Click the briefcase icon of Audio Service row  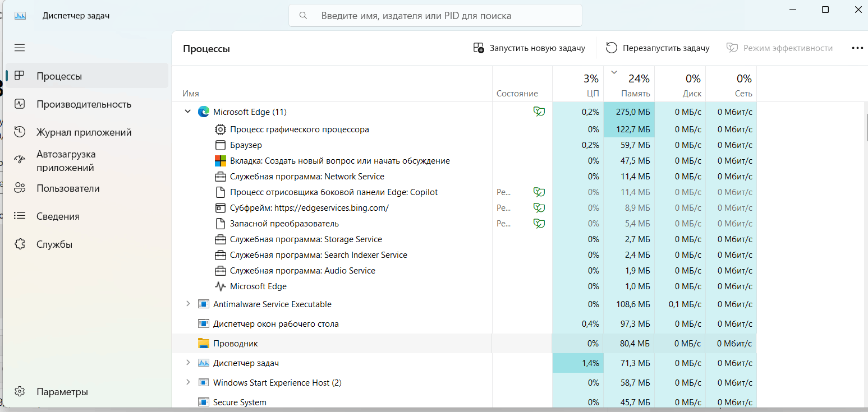[221, 271]
